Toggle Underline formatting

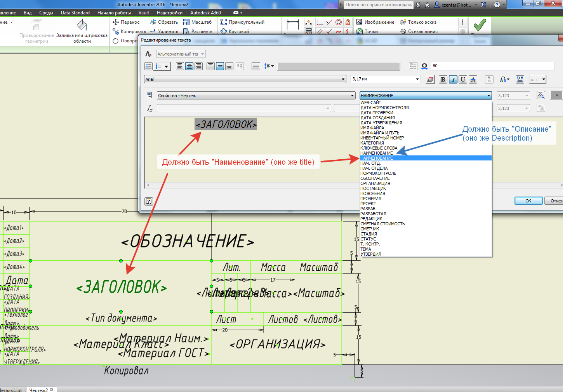point(462,79)
